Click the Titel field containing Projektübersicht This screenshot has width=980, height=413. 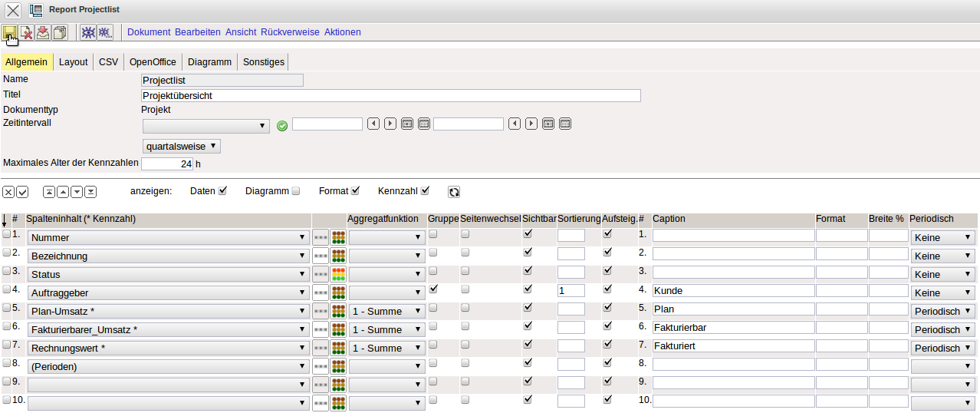pos(391,96)
